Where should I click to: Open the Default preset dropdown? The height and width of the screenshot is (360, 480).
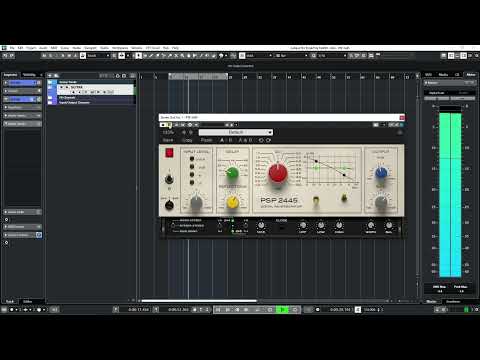[236, 132]
